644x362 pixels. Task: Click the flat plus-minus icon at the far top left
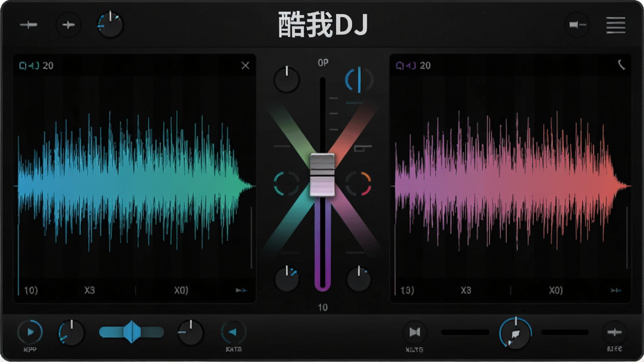point(28,25)
